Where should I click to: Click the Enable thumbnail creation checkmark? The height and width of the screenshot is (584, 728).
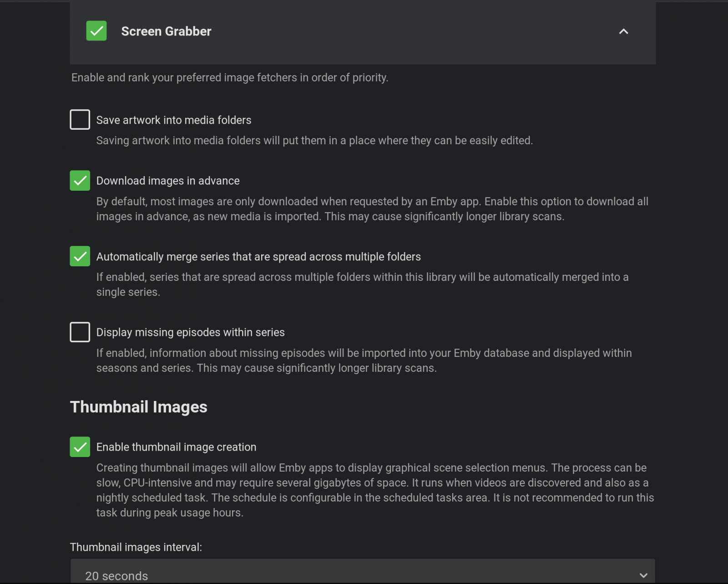tap(80, 447)
